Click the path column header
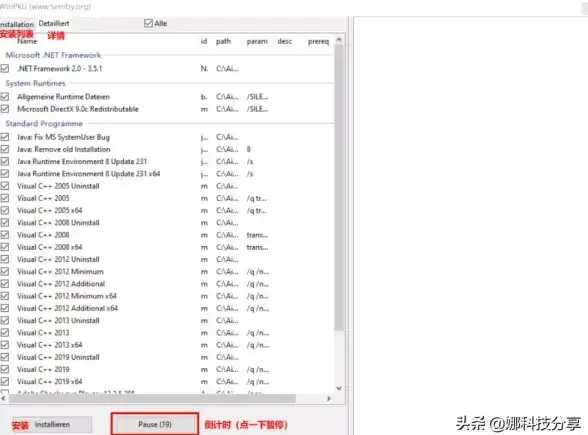588x435 pixels. pyautogui.click(x=224, y=41)
